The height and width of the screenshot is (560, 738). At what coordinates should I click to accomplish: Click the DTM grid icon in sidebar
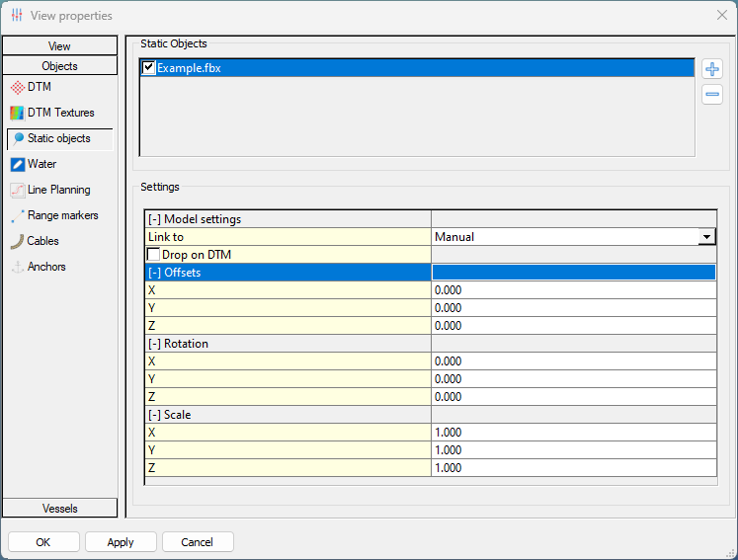[x=17, y=87]
